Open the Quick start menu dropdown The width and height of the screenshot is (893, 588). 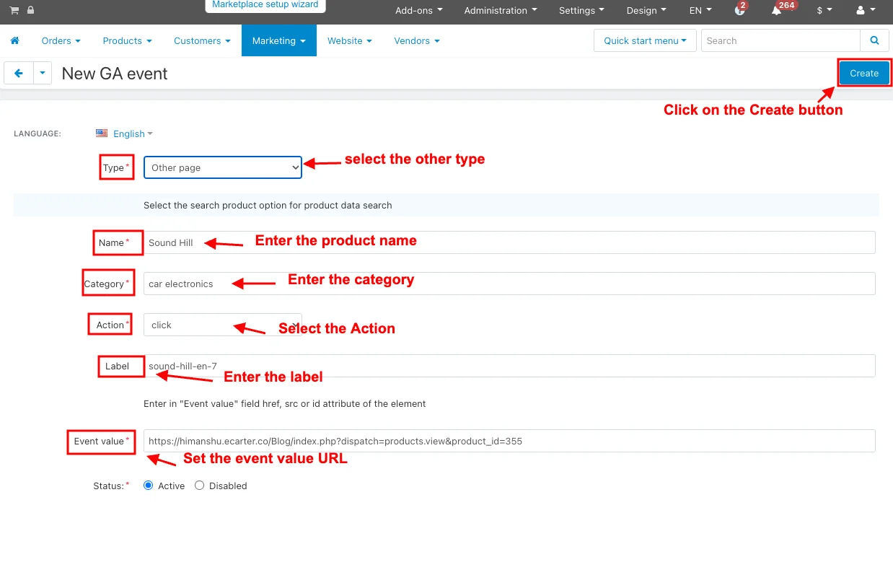(x=645, y=40)
